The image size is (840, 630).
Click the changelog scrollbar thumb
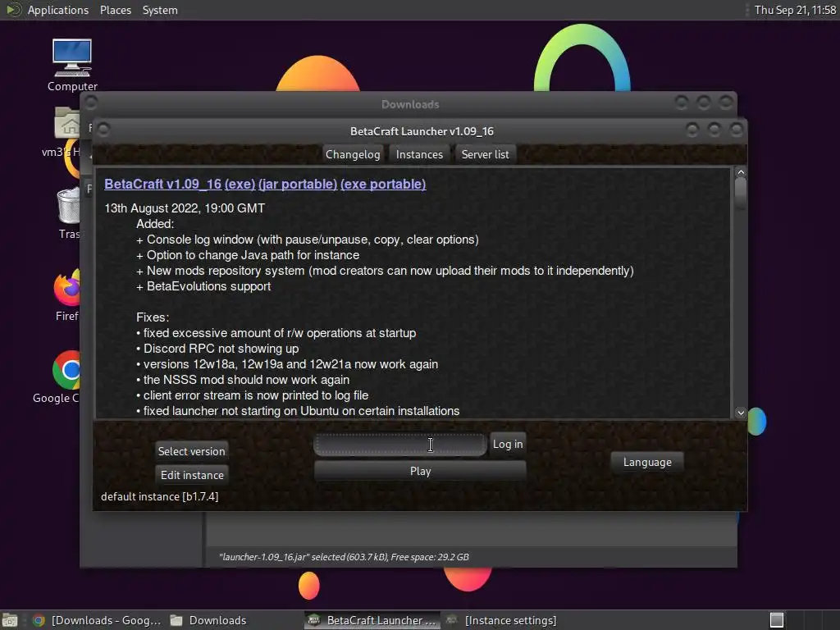coord(741,194)
